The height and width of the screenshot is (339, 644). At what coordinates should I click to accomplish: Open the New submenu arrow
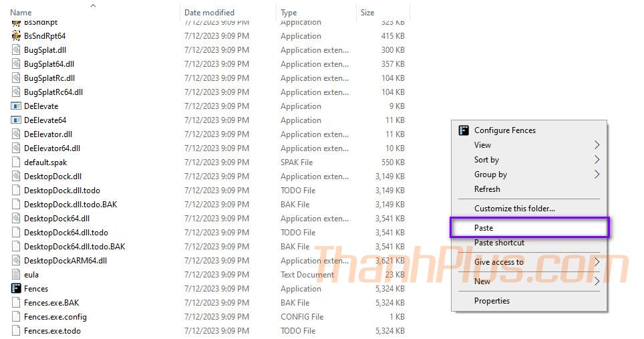pyautogui.click(x=597, y=281)
